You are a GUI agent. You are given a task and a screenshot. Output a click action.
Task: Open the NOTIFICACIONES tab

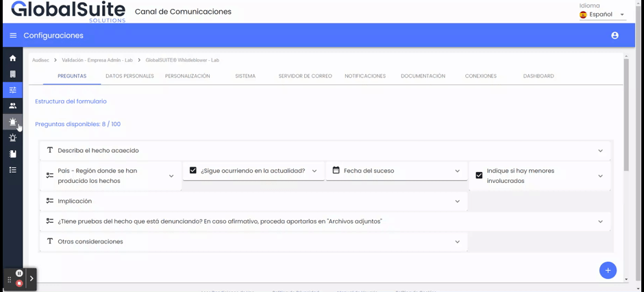(364, 76)
